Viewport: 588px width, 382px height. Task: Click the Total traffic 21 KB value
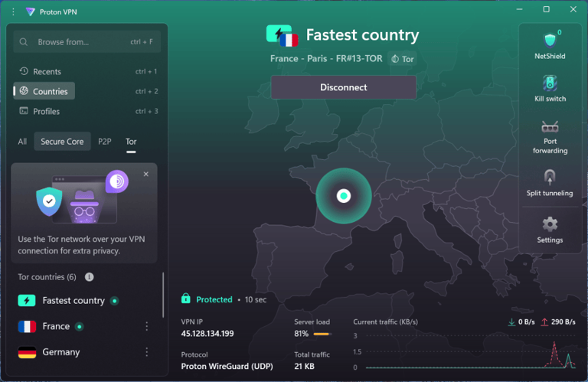pyautogui.click(x=304, y=366)
